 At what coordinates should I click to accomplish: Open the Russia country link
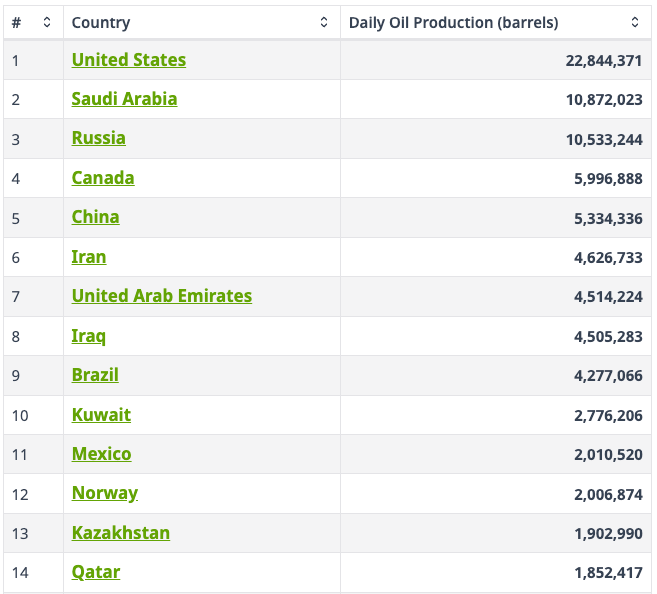98,138
